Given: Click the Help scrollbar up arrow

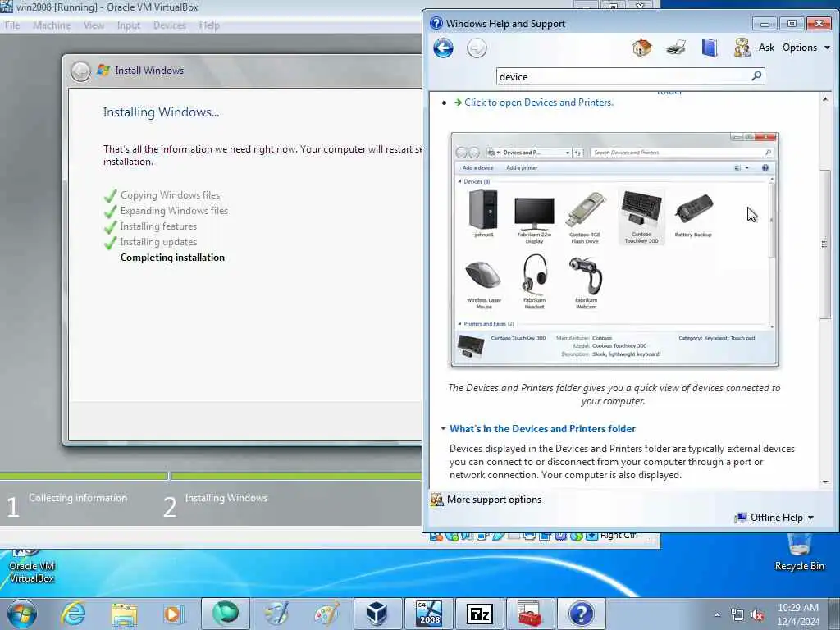Looking at the screenshot, I should (825, 99).
